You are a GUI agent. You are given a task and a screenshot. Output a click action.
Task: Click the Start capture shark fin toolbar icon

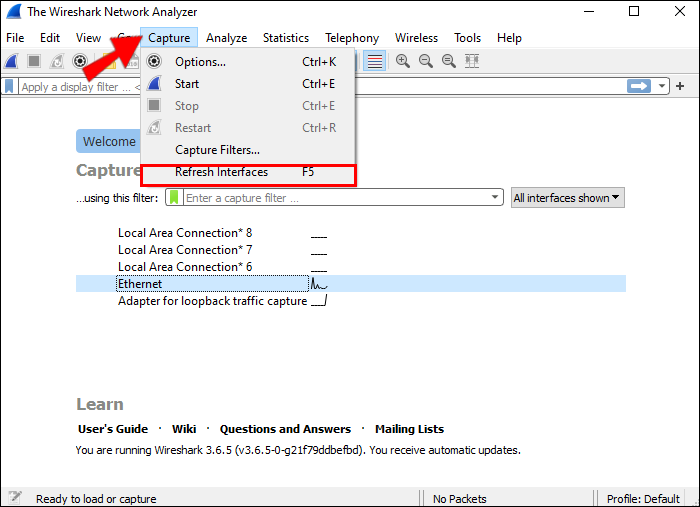(x=11, y=61)
